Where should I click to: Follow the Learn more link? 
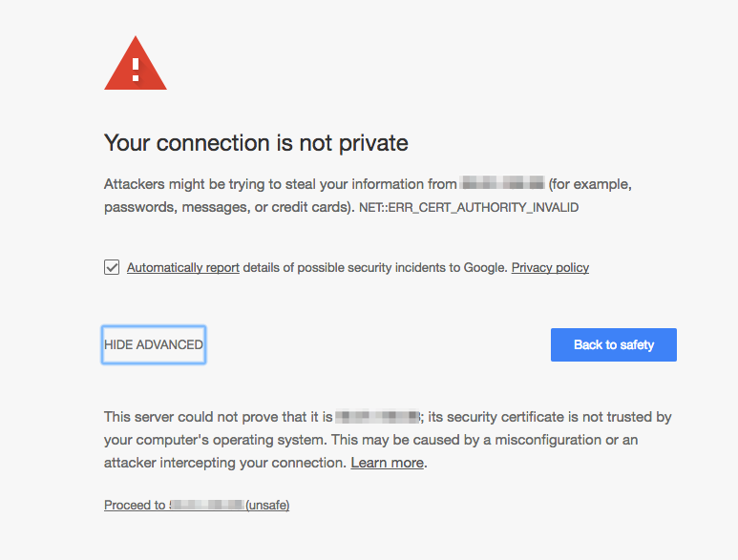(387, 463)
